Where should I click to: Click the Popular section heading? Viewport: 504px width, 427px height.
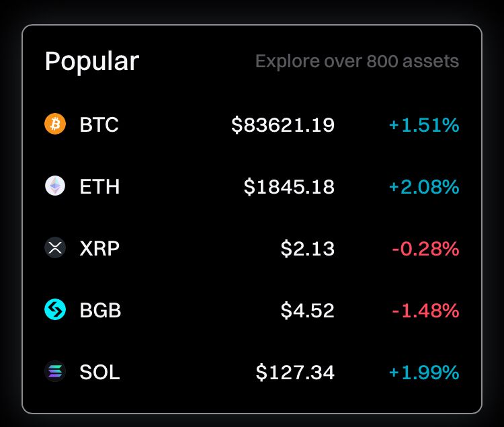click(x=92, y=61)
